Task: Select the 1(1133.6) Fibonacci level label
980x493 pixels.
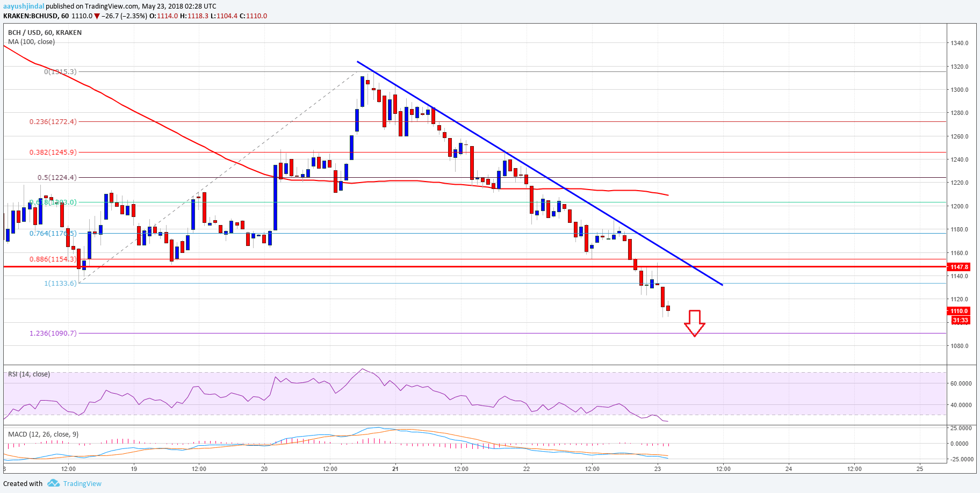Action: [x=60, y=283]
